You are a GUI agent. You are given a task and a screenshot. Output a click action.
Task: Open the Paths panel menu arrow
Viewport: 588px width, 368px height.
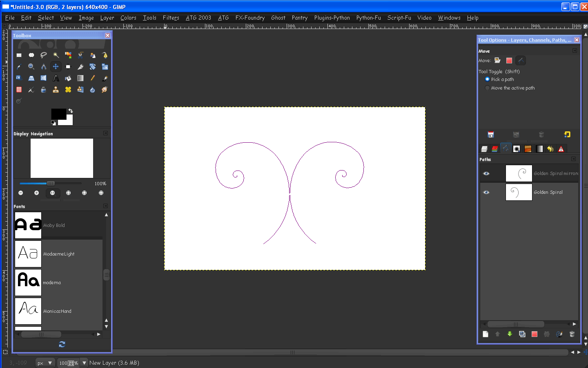[x=573, y=159]
